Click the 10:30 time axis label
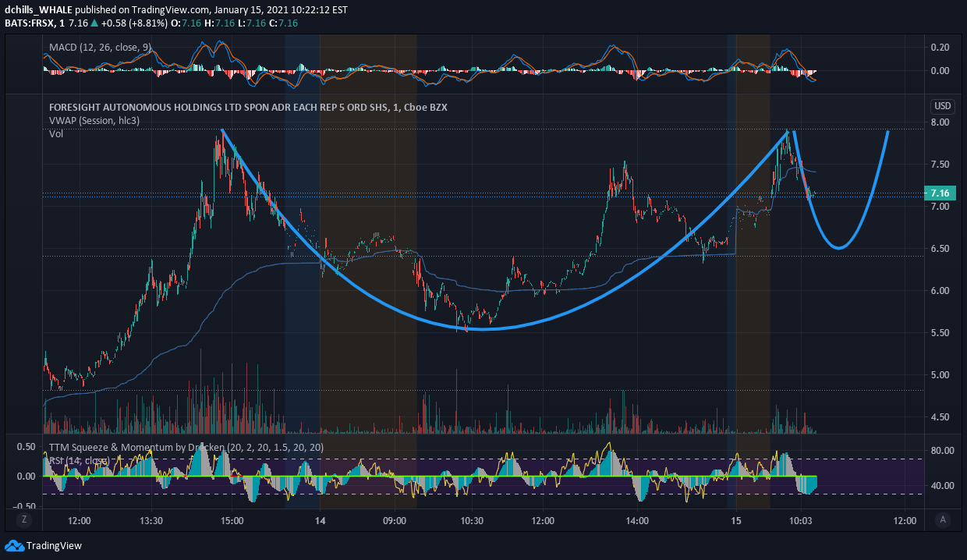967x560 pixels. (x=472, y=520)
